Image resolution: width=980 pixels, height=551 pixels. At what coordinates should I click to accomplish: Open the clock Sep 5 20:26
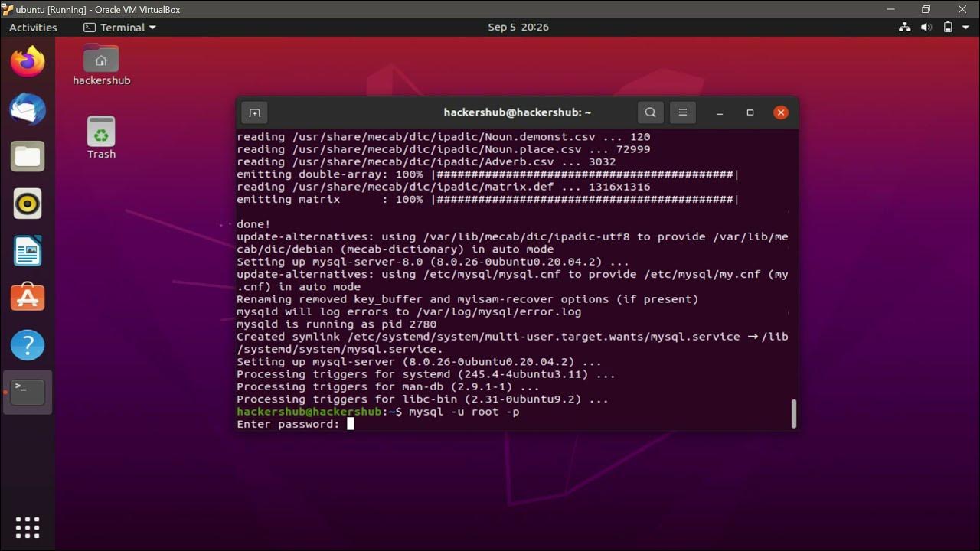point(518,27)
